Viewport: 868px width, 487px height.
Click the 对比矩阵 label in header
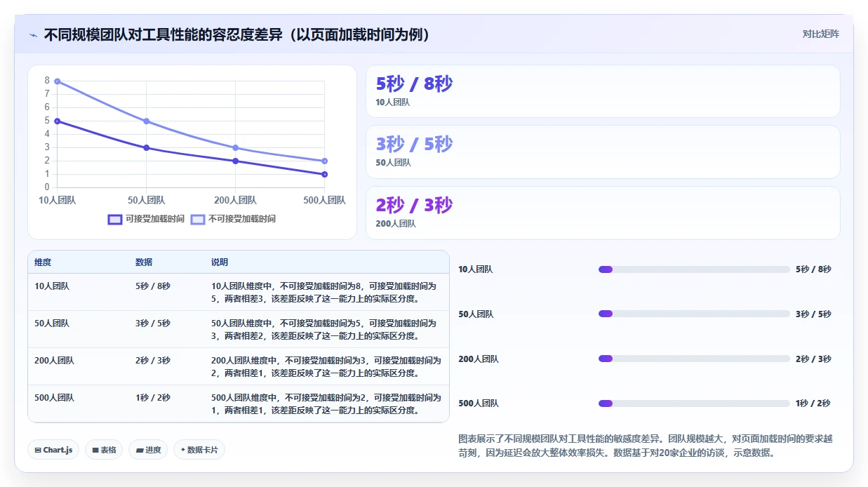[x=820, y=34]
